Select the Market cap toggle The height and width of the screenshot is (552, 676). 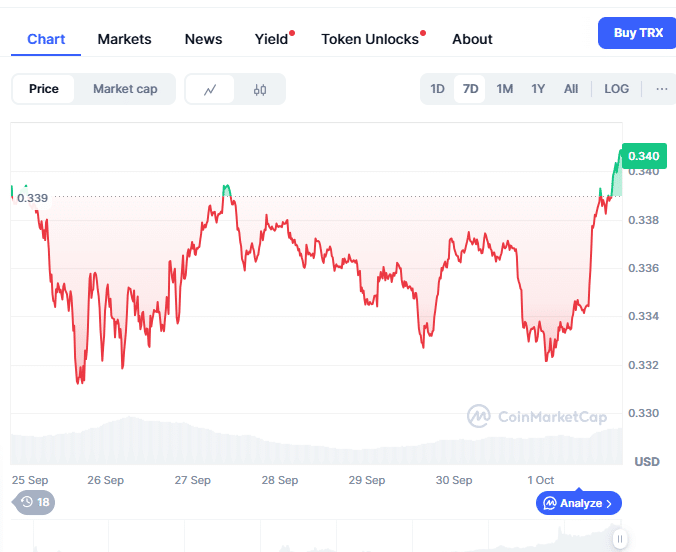[125, 89]
